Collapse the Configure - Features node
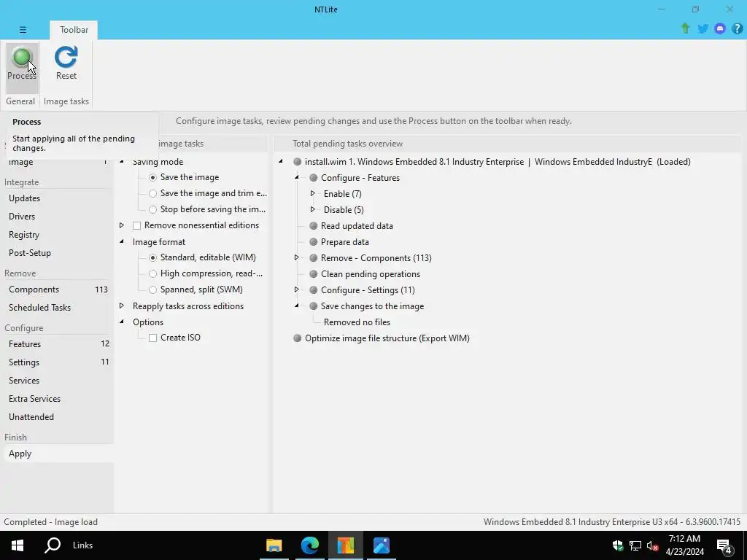This screenshot has height=560, width=747. pos(296,178)
